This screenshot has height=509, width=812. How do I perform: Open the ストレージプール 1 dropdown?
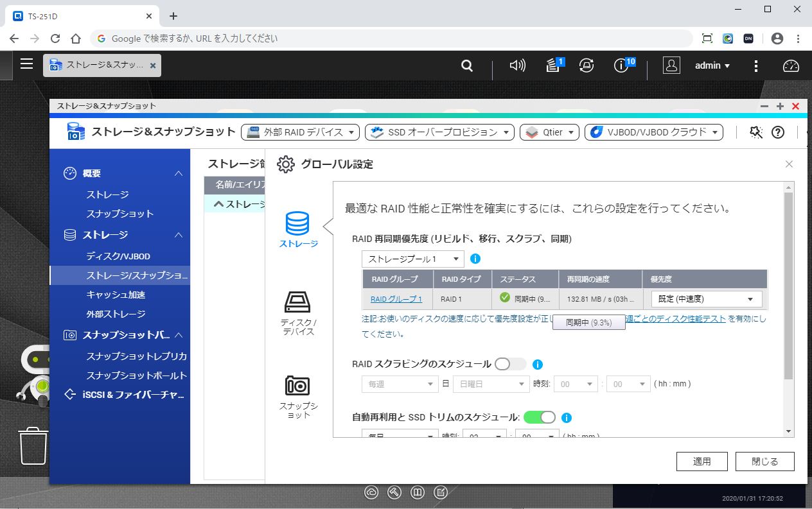tap(412, 259)
